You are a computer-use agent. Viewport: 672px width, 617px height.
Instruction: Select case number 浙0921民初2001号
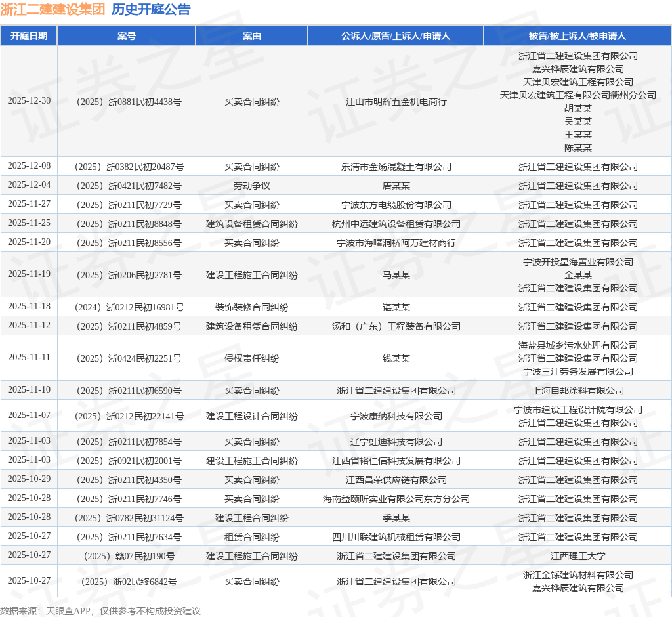[129, 461]
